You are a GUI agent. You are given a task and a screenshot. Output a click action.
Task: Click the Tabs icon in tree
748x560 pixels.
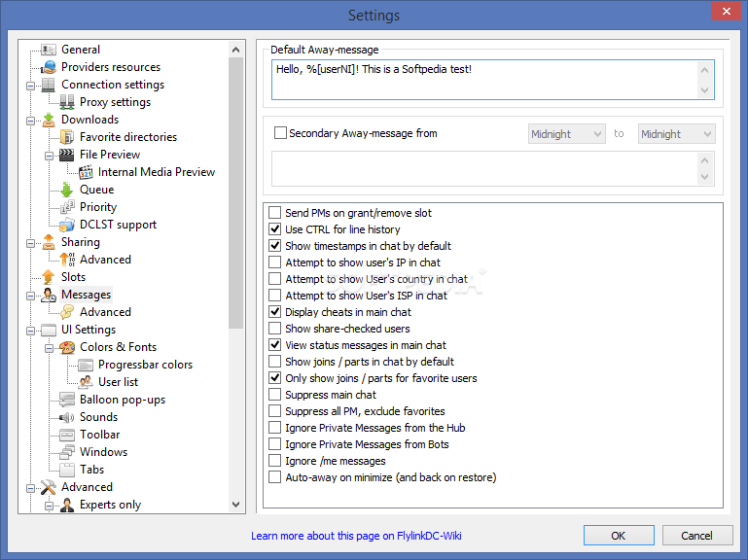67,470
